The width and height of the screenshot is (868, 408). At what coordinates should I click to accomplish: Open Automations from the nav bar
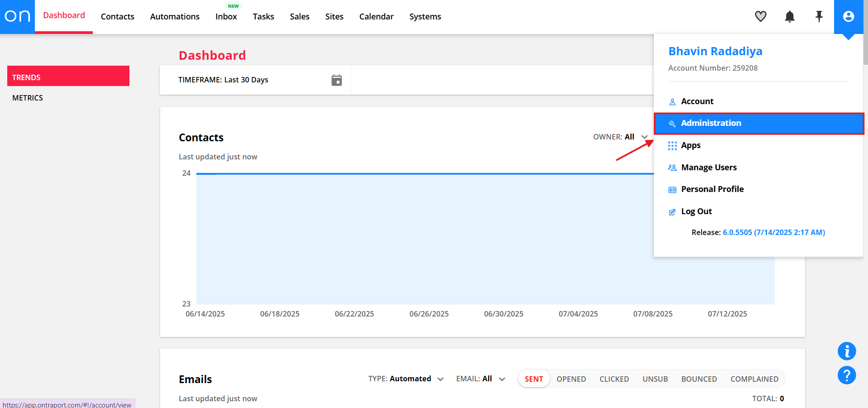pyautogui.click(x=175, y=17)
